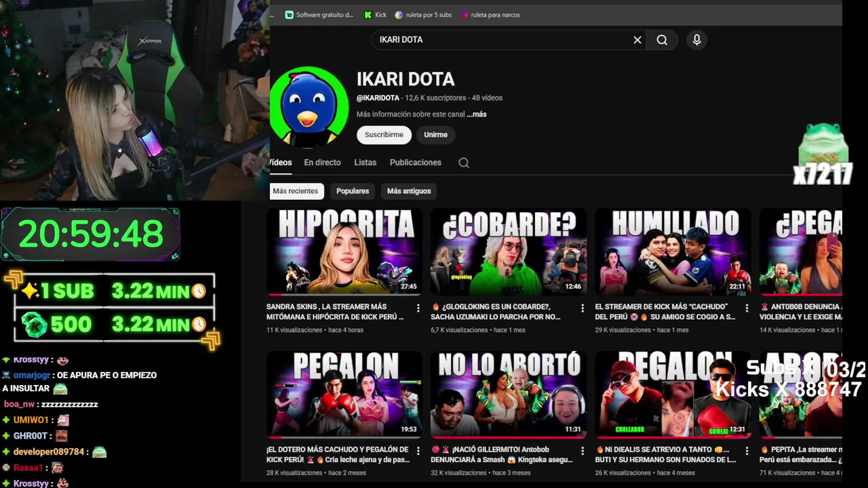Switch to the Videos tab

click(281, 163)
